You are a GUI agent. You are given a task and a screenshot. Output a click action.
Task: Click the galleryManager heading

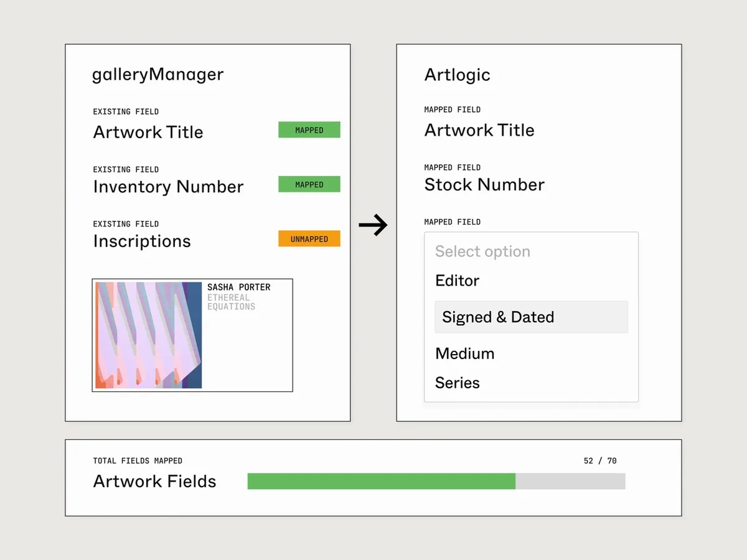coord(157,75)
